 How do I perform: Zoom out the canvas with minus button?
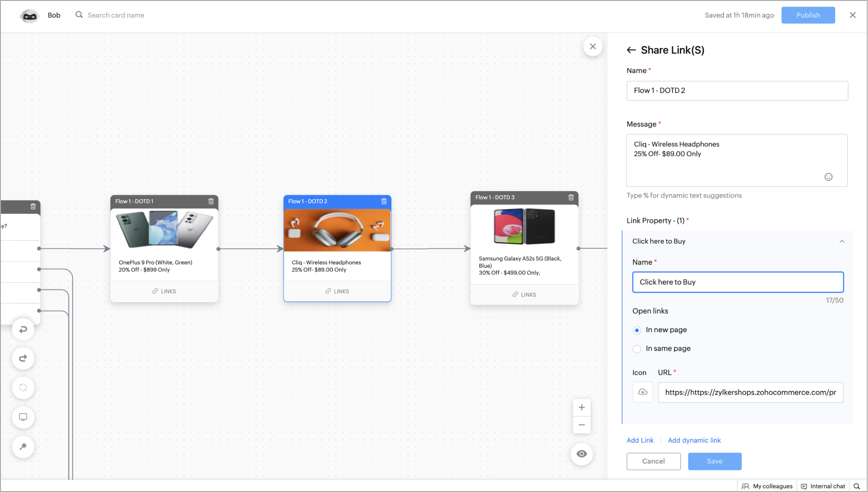(582, 425)
